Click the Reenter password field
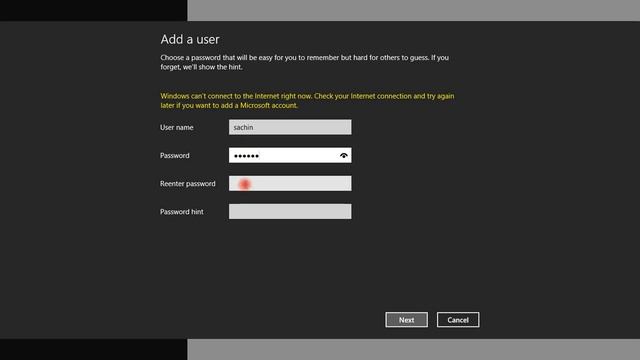Image resolution: width=640 pixels, height=360 pixels. [x=290, y=183]
